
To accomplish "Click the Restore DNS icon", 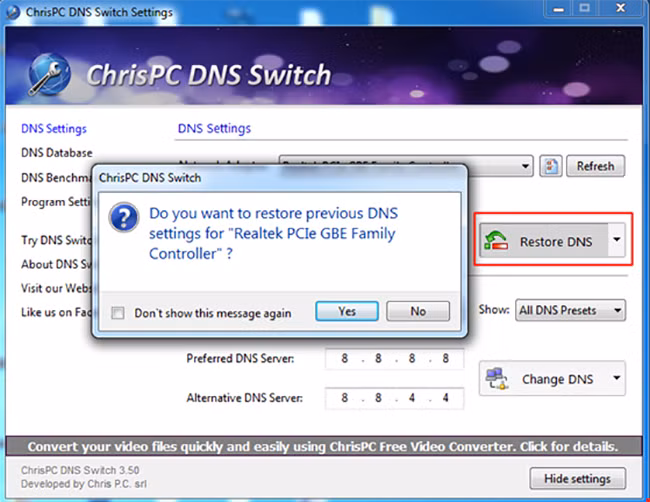I will 496,241.
